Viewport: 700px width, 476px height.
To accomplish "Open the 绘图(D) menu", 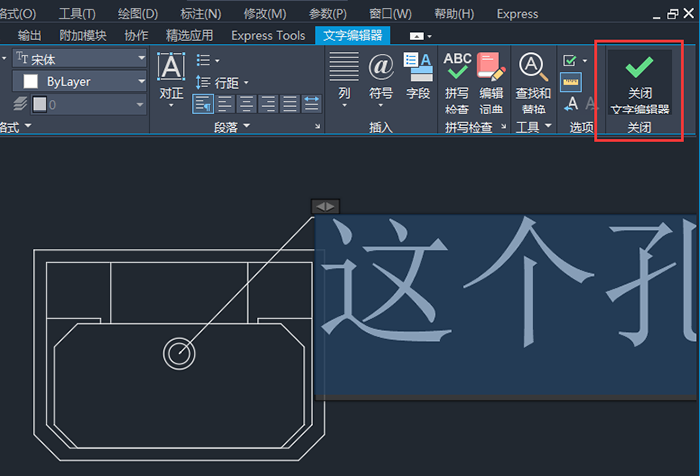I will tap(138, 14).
